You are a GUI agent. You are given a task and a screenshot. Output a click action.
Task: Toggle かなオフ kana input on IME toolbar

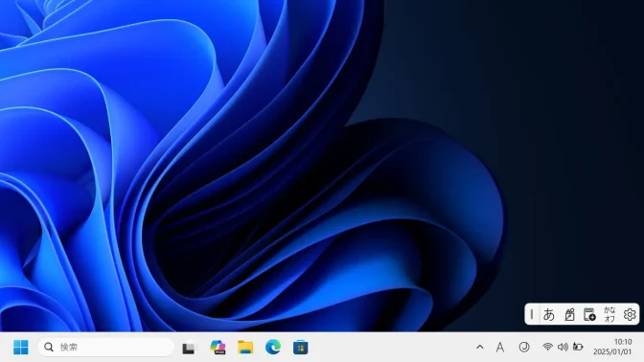pyautogui.click(x=609, y=314)
